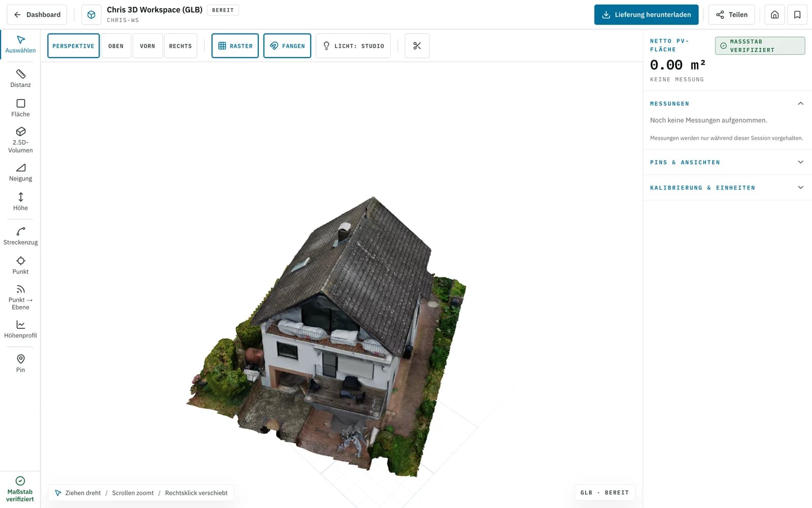812x508 pixels.
Task: Select the Pin placement tool
Action: [20, 364]
